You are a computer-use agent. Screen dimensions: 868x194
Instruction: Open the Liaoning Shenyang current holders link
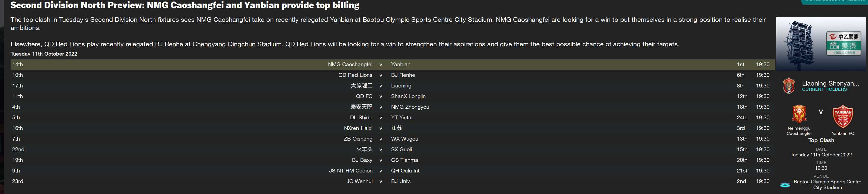tap(830, 83)
